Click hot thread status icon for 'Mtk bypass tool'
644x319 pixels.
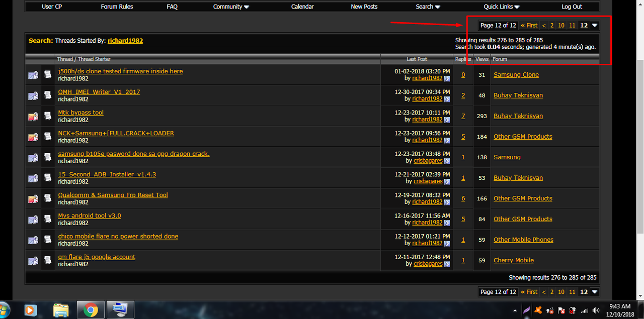pyautogui.click(x=33, y=116)
